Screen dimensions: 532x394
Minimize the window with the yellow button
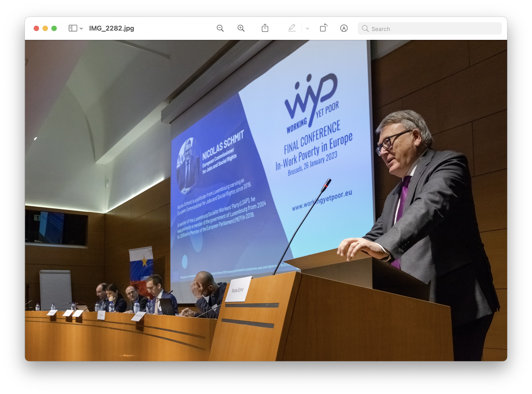click(45, 28)
